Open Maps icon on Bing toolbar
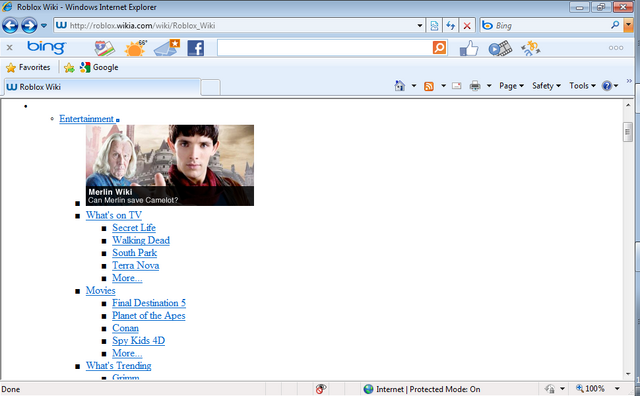Viewport: 640px width, 396px height. tap(104, 48)
